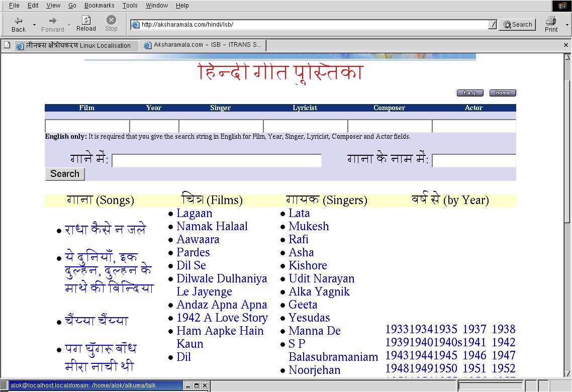Open the Tools menu
The width and height of the screenshot is (572, 392).
(130, 6)
